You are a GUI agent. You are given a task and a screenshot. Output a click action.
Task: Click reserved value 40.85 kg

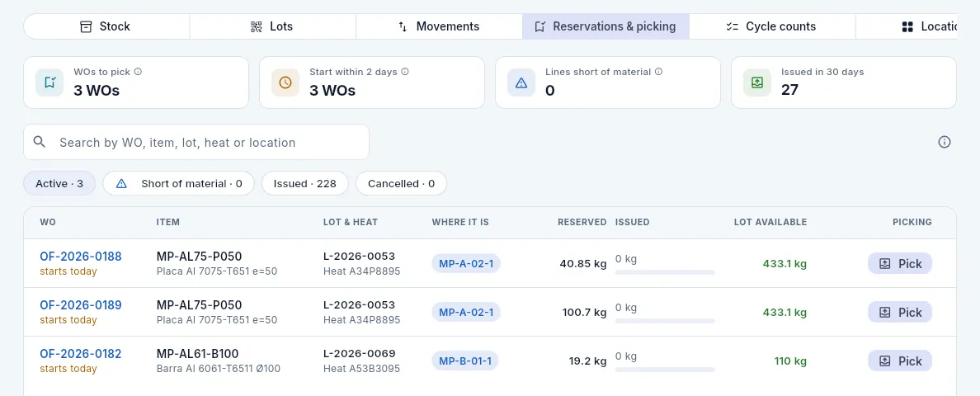pyautogui.click(x=583, y=263)
